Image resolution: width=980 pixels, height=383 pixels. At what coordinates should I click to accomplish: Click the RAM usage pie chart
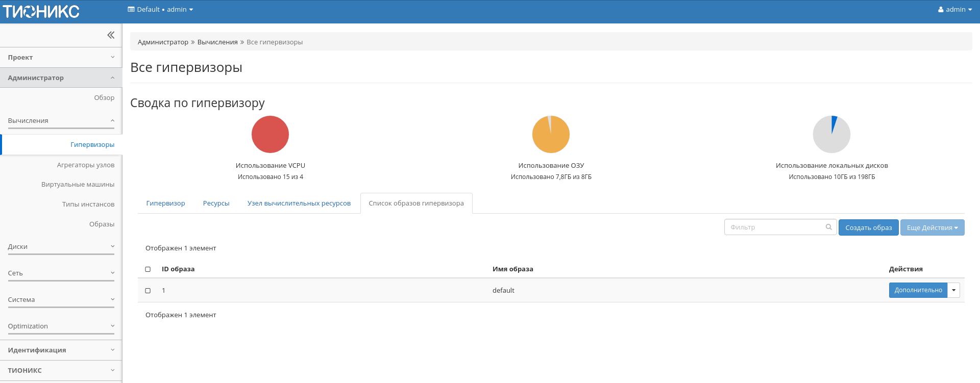click(x=551, y=135)
